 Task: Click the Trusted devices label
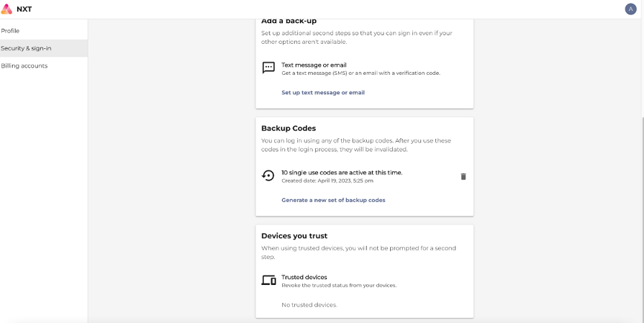304,278
